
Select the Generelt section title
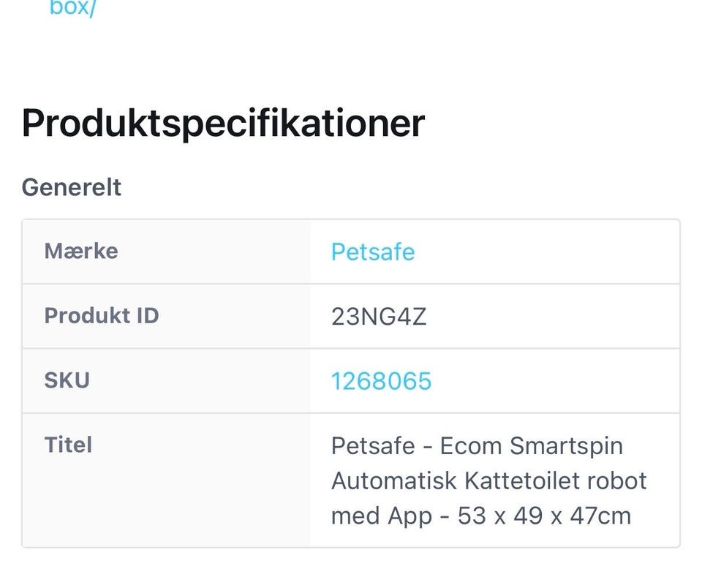tap(72, 187)
